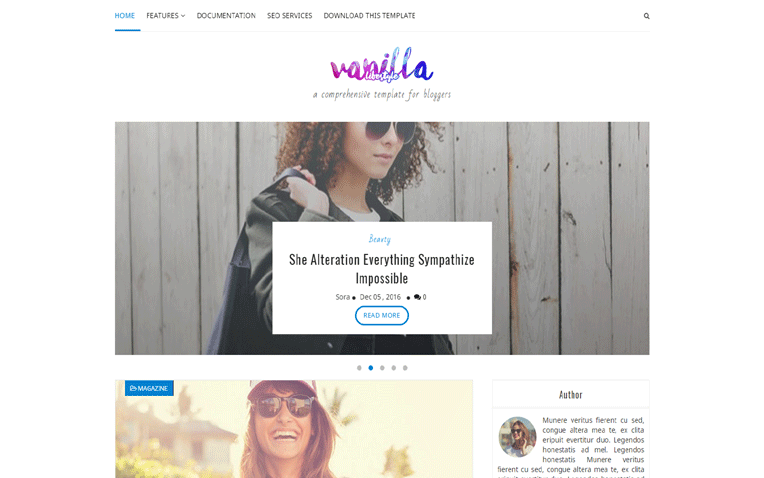Jump to fourth slide dot
Viewport: 764px width, 478px height.
click(394, 368)
